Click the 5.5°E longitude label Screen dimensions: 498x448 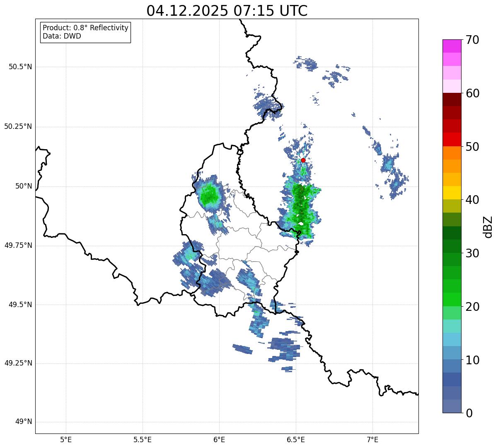pos(143,439)
